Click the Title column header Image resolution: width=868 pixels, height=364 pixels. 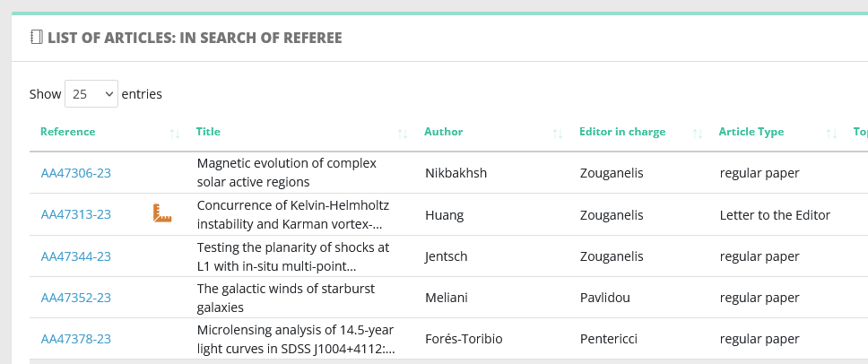208,132
